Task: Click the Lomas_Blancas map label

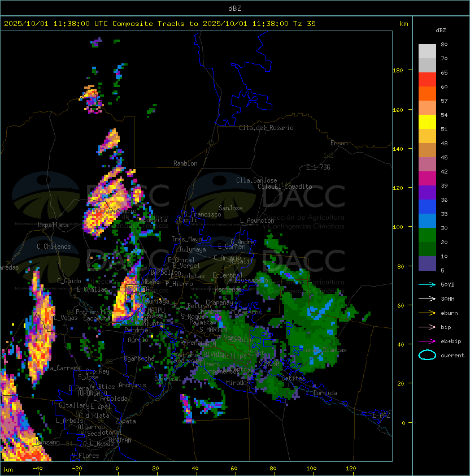Action: click(324, 350)
